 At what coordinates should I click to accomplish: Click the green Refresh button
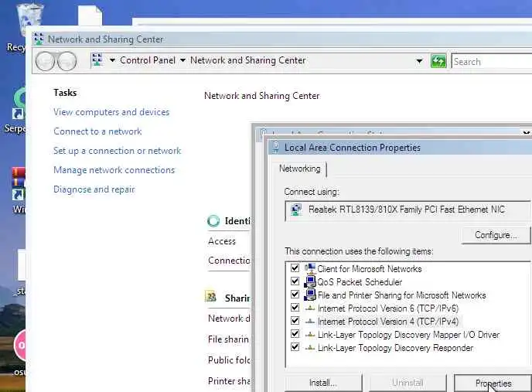point(438,61)
